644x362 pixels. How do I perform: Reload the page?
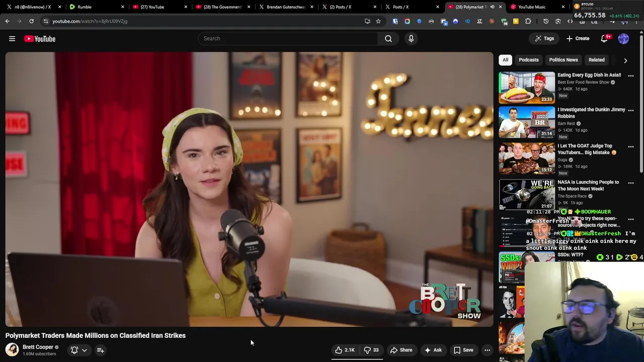(31, 21)
